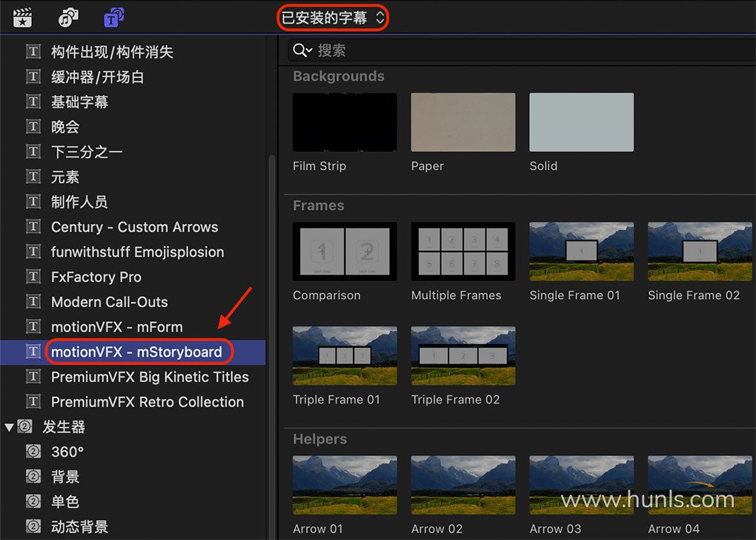Click the title icon beside 基础字幕
The width and height of the screenshot is (756, 540).
(x=33, y=102)
